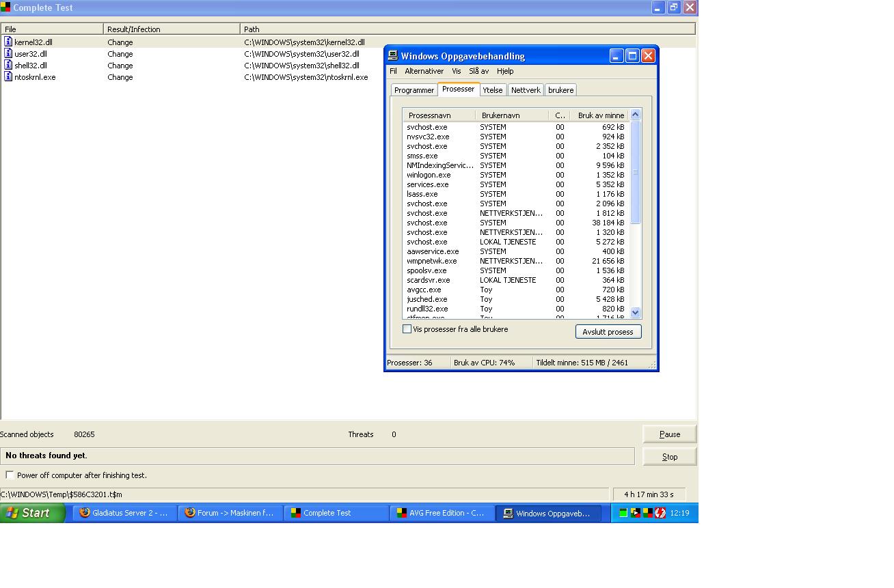Open the Slå av menu
The width and height of the screenshot is (894, 588).
click(478, 71)
